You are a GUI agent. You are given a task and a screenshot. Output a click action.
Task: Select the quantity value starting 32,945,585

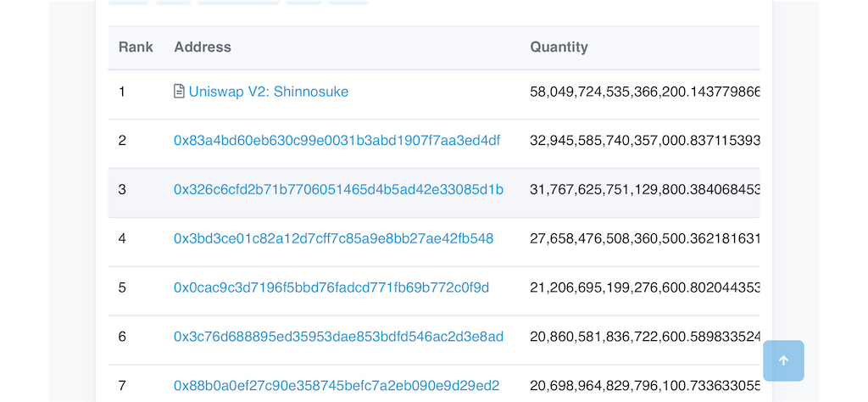(x=645, y=141)
